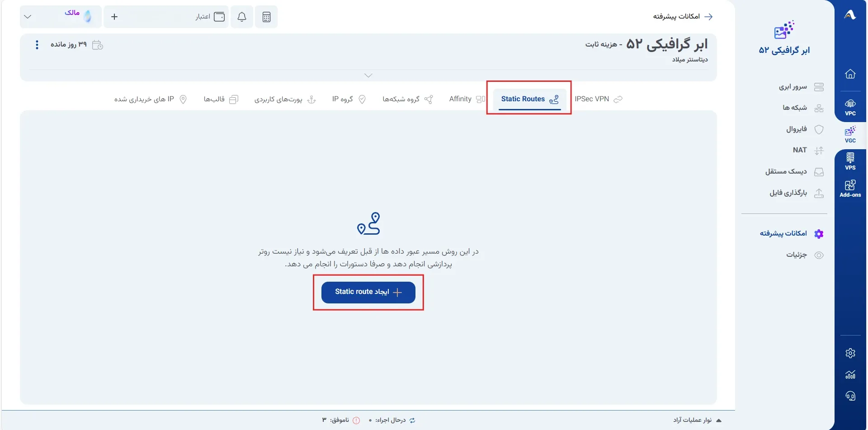868x430 pixels.
Task: Switch to the Static Routes tab
Action: pyautogui.click(x=530, y=99)
